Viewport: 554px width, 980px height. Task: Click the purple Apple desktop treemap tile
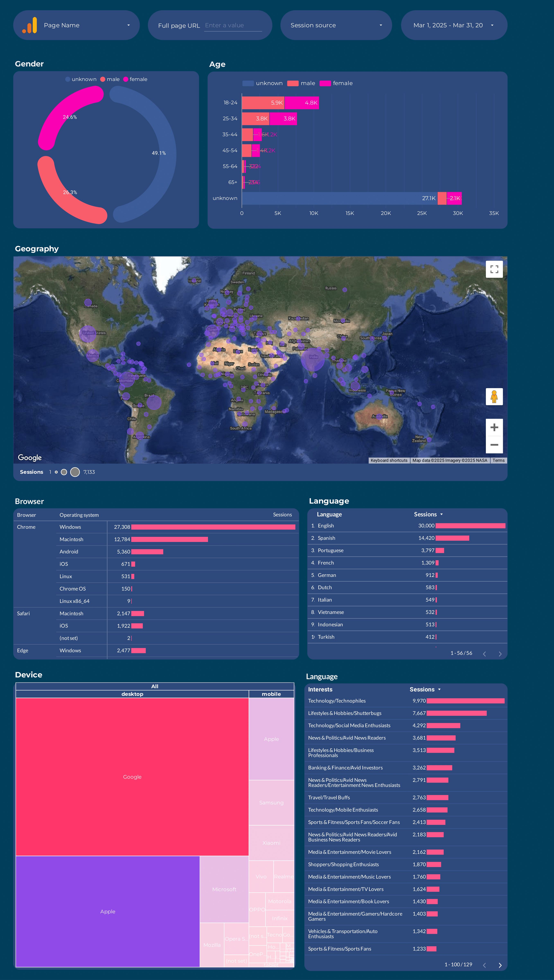tap(108, 911)
